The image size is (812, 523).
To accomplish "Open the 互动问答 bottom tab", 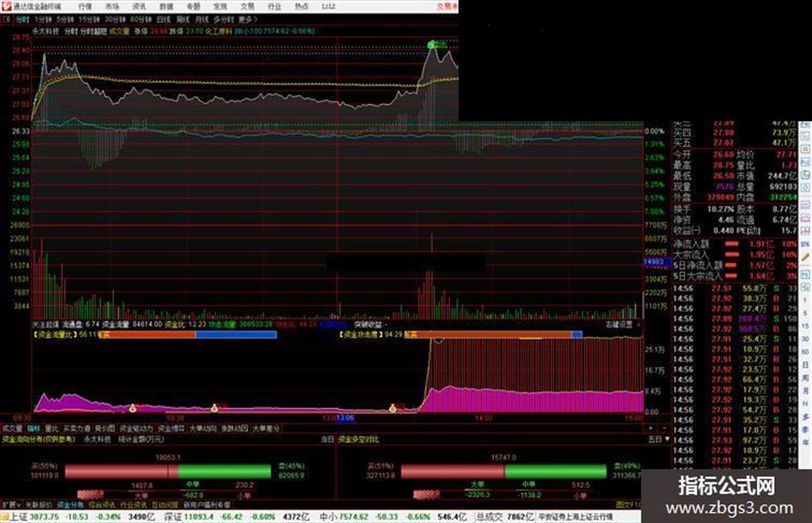I will click(165, 504).
